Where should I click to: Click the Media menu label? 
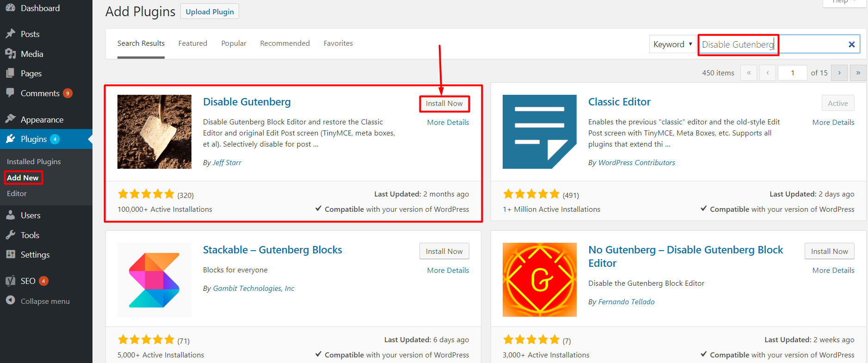pyautogui.click(x=32, y=54)
